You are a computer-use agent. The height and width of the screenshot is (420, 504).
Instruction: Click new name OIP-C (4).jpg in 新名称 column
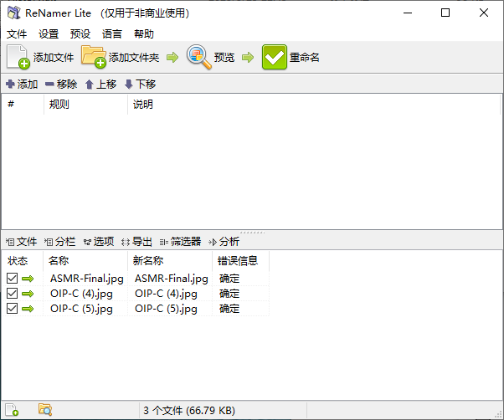(x=166, y=294)
